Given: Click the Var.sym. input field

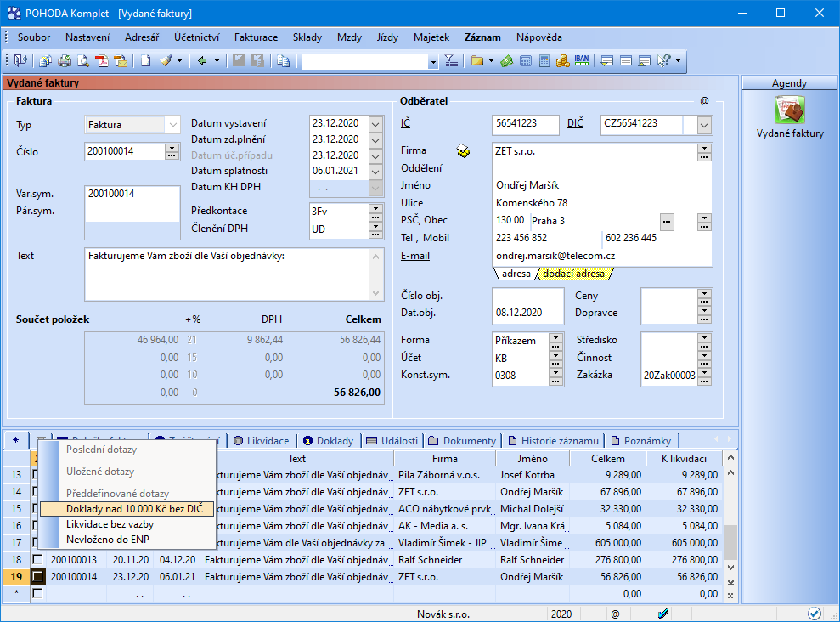Looking at the screenshot, I should point(132,194).
